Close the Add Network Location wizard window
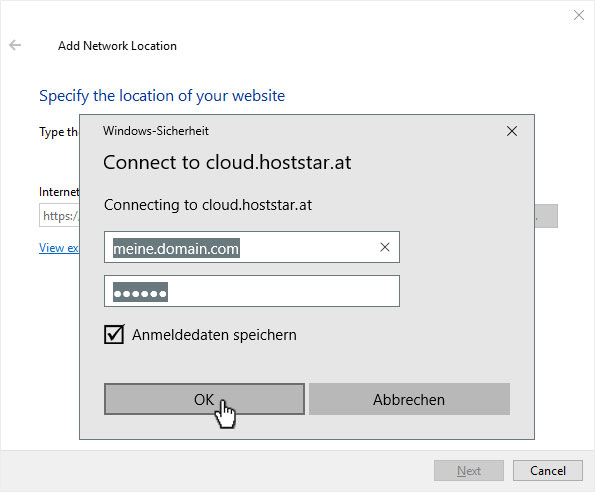Viewport: 595px width, 492px height. pos(579,15)
